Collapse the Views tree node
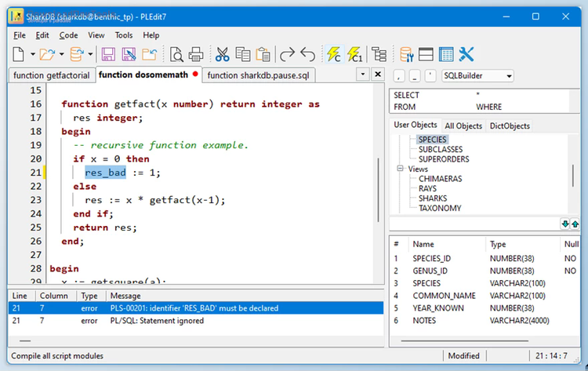 [400, 169]
